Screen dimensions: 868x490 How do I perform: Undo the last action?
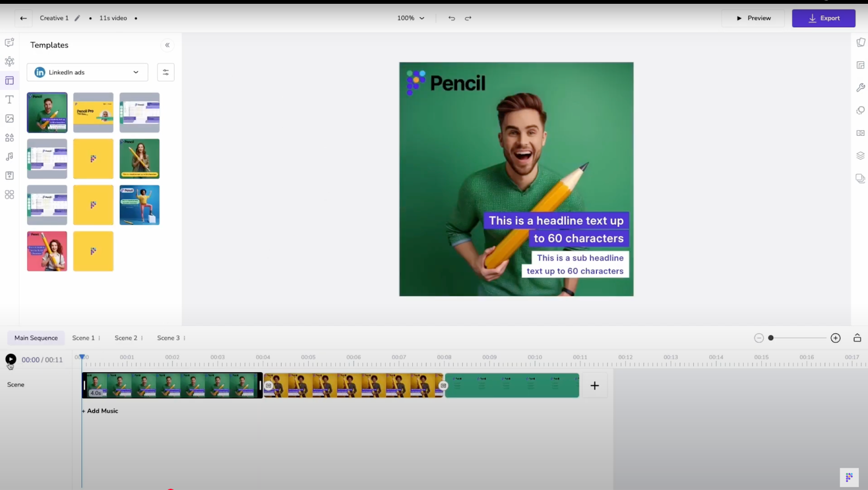[451, 18]
